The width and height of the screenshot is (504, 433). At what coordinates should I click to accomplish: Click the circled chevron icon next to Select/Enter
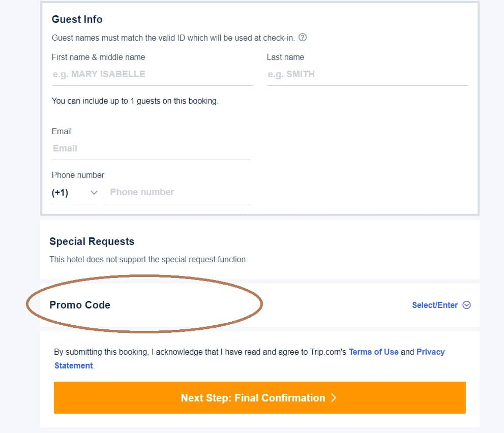tap(466, 305)
